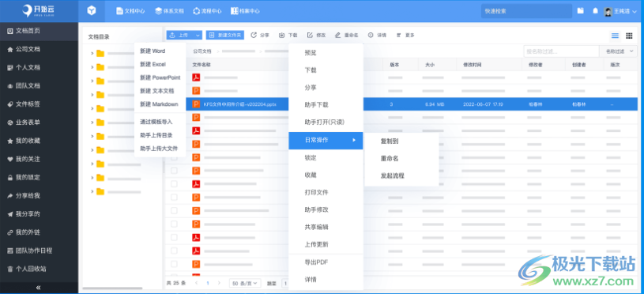
Task: Select 团队文档 in the left sidebar
Action: coord(39,86)
